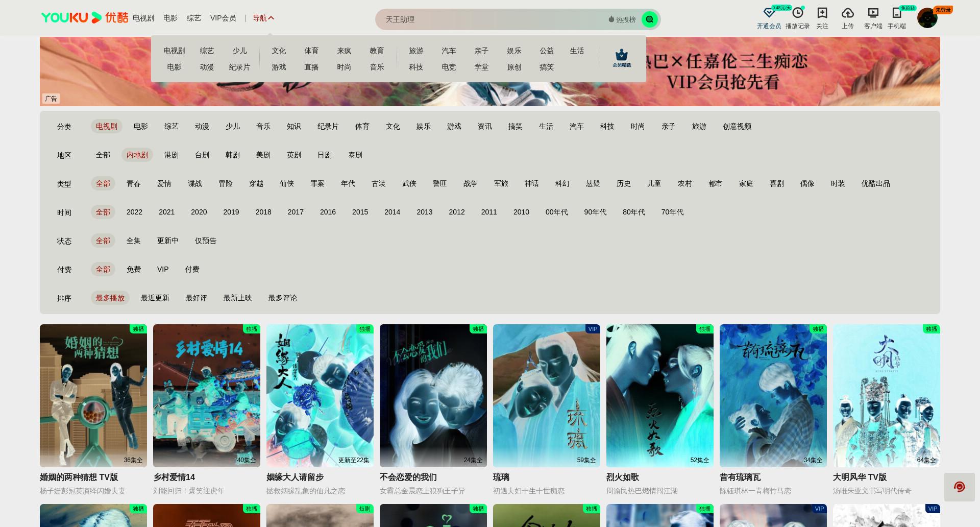980x527 pixels.
Task: Sort by 最多评论
Action: tap(283, 298)
